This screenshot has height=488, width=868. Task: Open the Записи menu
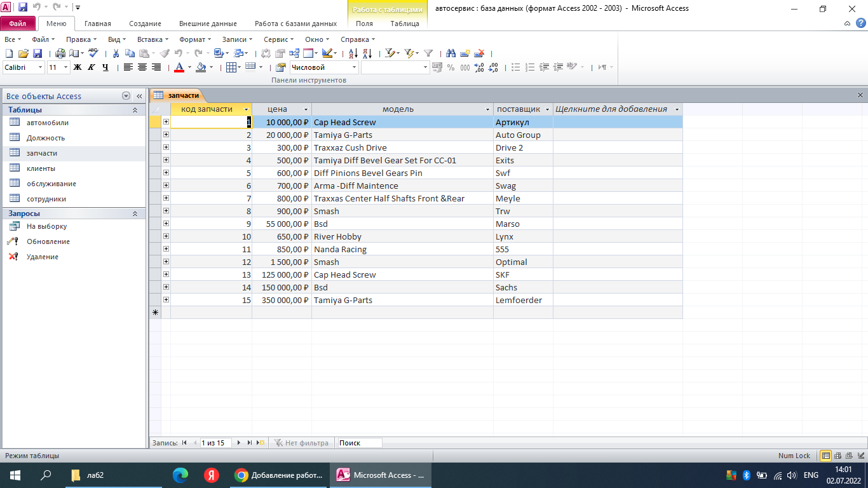[x=236, y=39]
